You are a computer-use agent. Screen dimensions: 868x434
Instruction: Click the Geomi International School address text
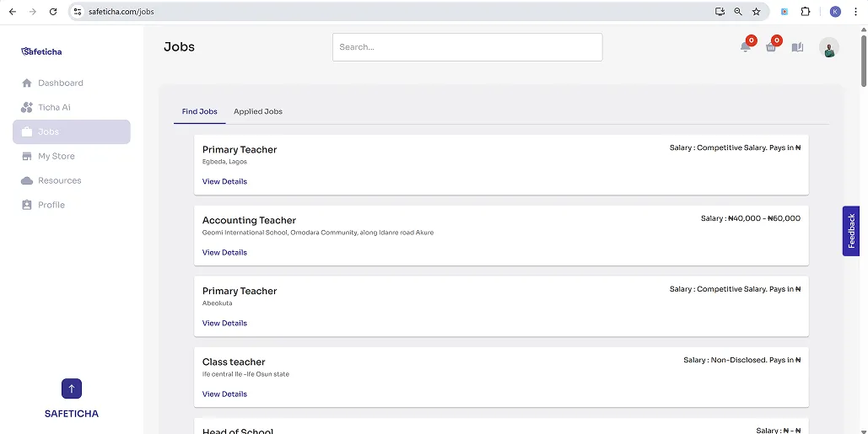(x=318, y=233)
